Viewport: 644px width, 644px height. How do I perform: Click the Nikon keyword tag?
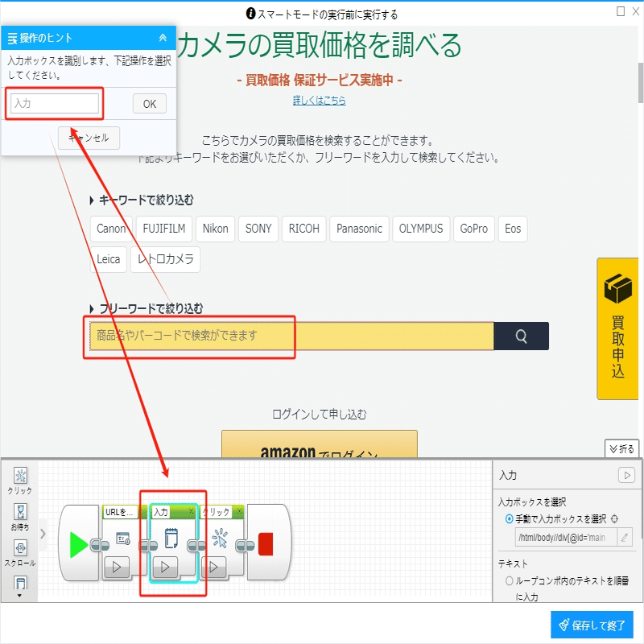click(215, 229)
